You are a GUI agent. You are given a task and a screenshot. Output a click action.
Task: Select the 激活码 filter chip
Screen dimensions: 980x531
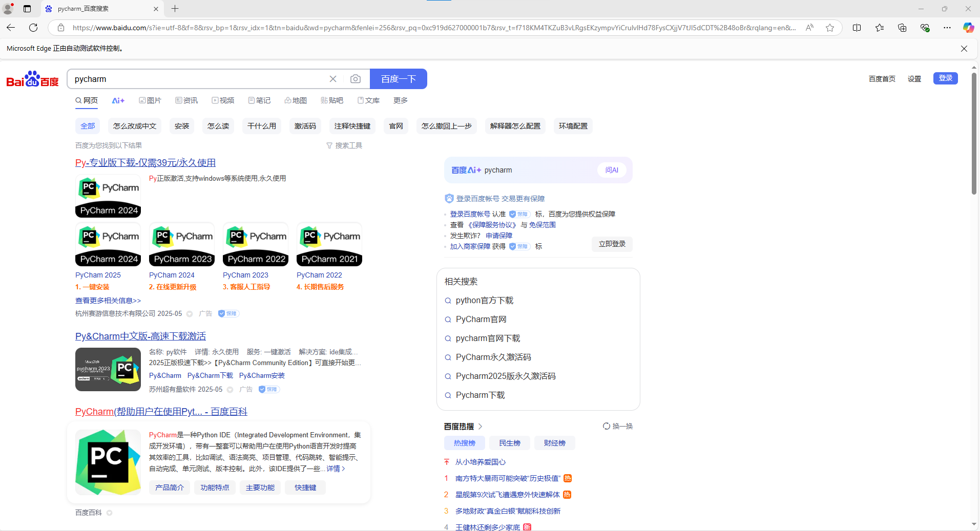click(x=305, y=126)
